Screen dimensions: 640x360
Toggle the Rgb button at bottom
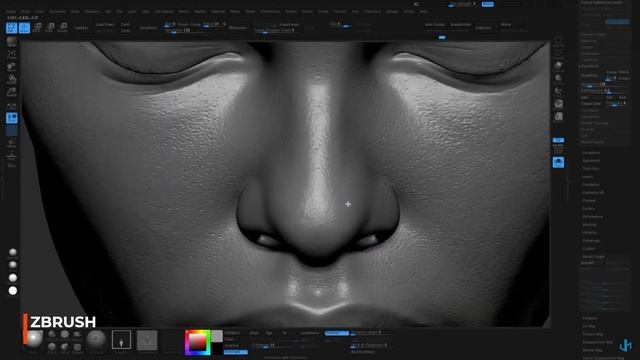(x=269, y=333)
